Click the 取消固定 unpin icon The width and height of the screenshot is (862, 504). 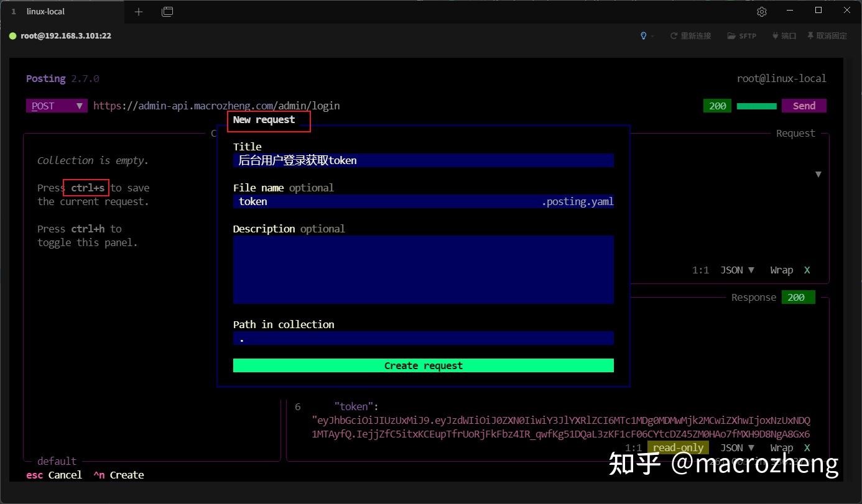tap(827, 35)
